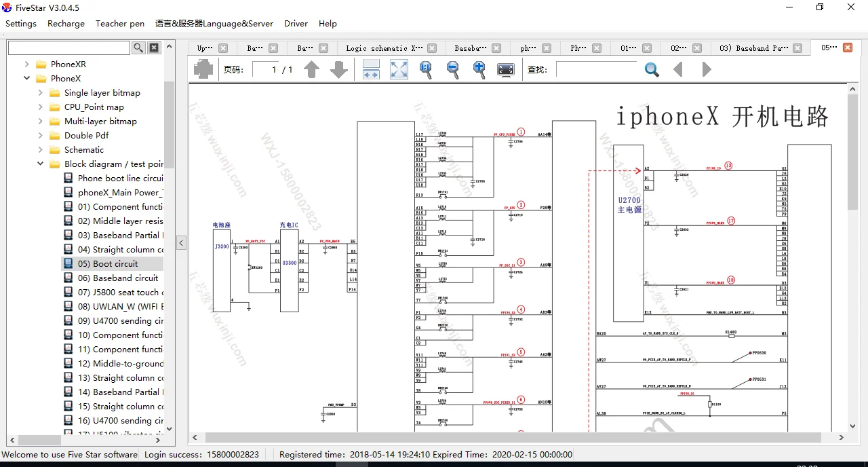868x467 pixels.
Task: Click the full screen display icon
Action: 506,69
